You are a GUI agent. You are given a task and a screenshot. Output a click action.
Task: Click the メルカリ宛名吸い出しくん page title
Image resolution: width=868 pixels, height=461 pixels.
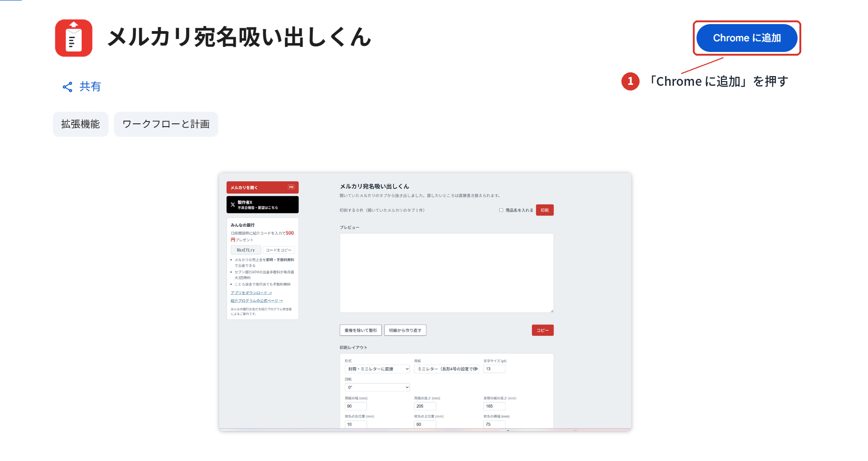point(240,38)
